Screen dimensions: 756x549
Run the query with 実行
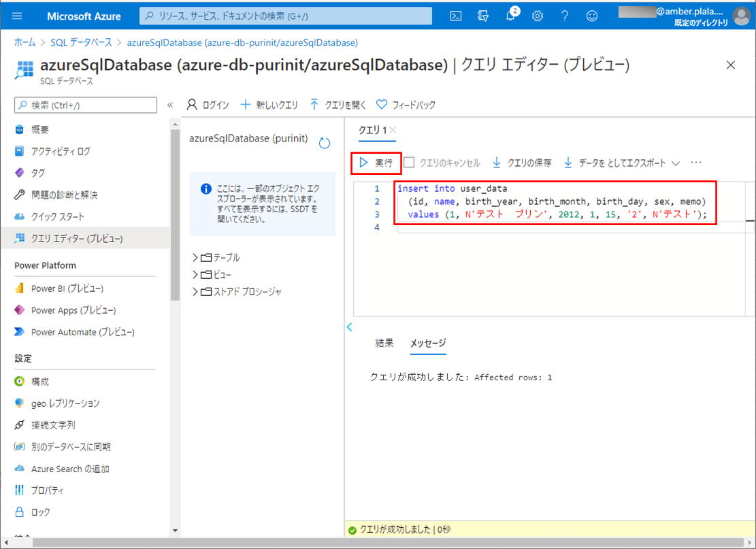point(376,163)
